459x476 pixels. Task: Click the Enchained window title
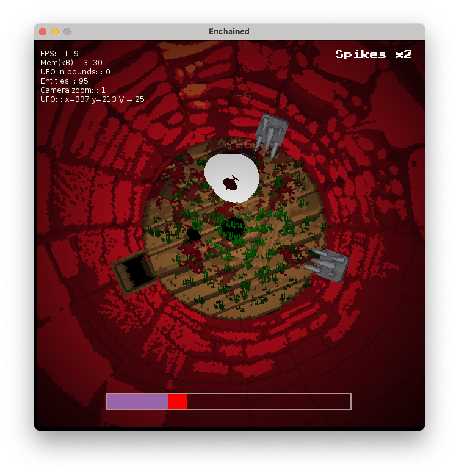229,31
